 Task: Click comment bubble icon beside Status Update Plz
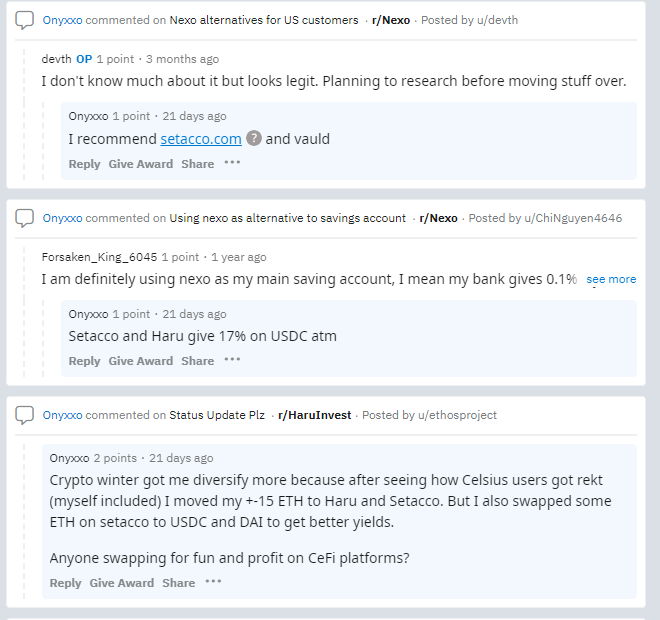click(x=24, y=415)
